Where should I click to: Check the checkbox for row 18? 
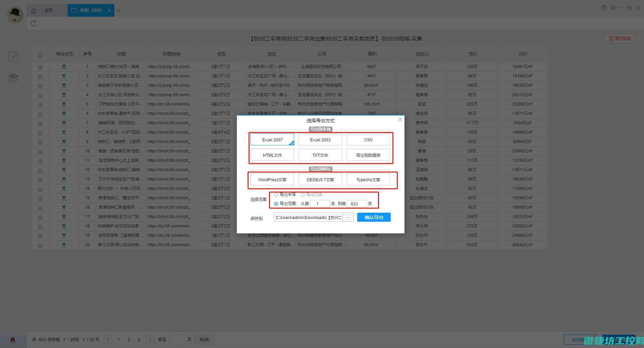tap(40, 227)
